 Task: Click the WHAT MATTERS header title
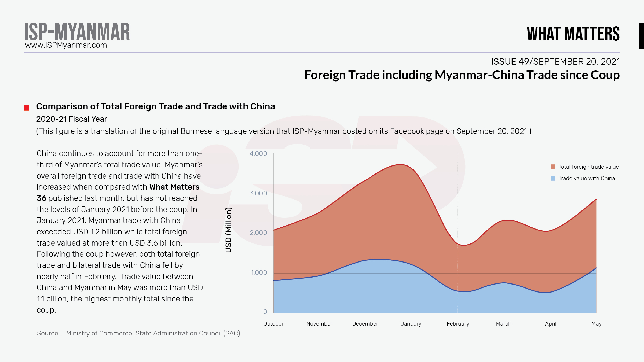click(573, 34)
